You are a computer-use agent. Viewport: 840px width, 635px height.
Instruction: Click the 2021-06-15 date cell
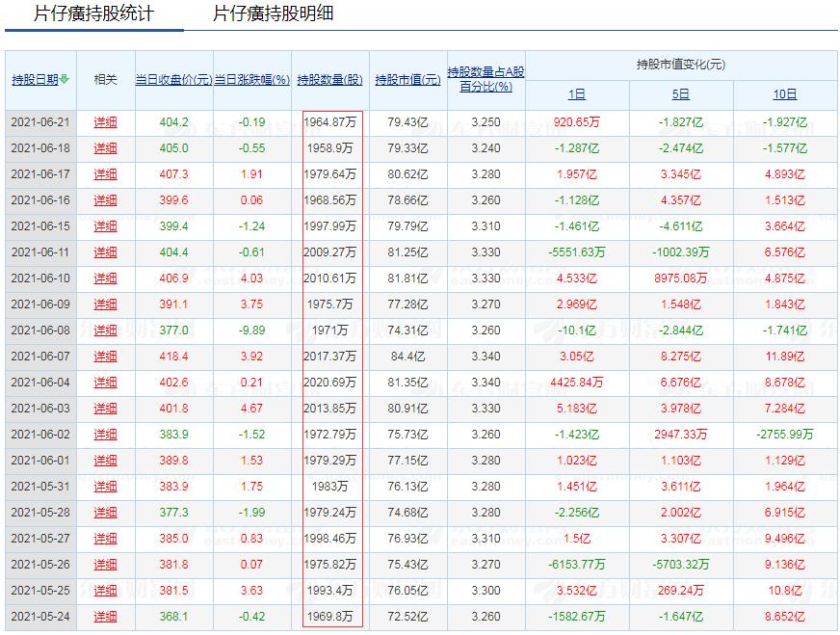click(42, 227)
